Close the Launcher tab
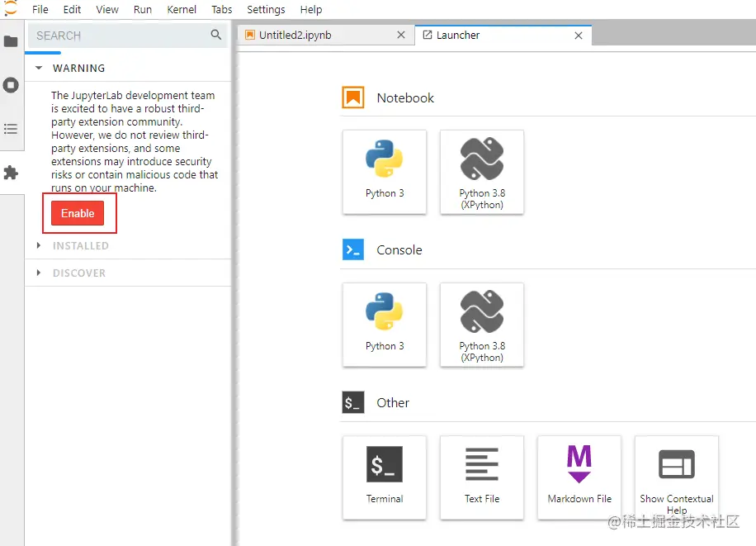 pyautogui.click(x=579, y=36)
